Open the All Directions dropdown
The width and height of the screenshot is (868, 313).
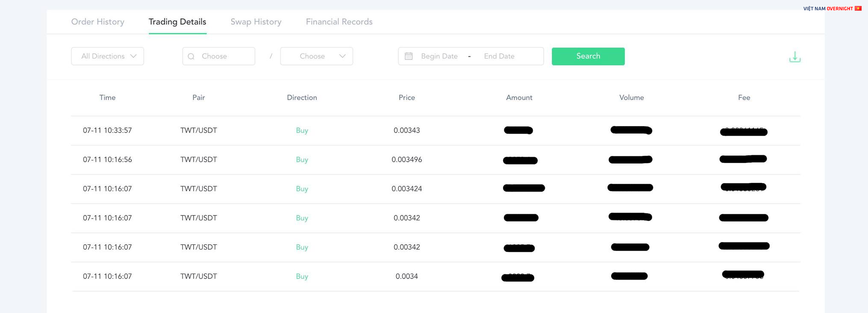pos(107,56)
